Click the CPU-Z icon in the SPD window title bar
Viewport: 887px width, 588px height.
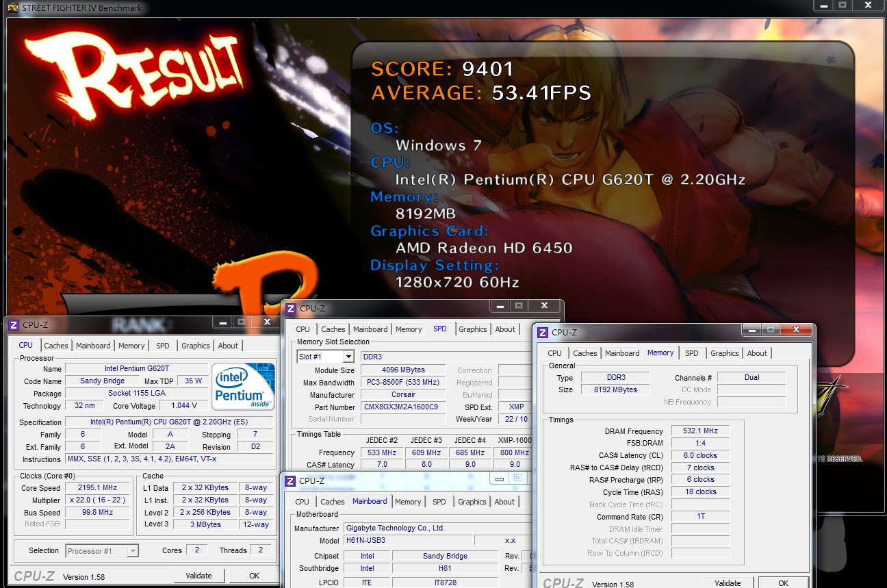pos(291,309)
